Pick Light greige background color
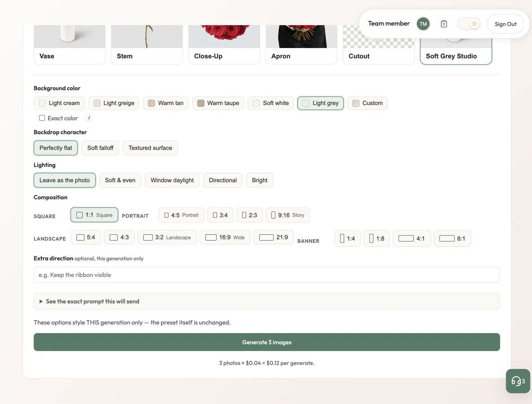The height and width of the screenshot is (404, 532). click(114, 103)
